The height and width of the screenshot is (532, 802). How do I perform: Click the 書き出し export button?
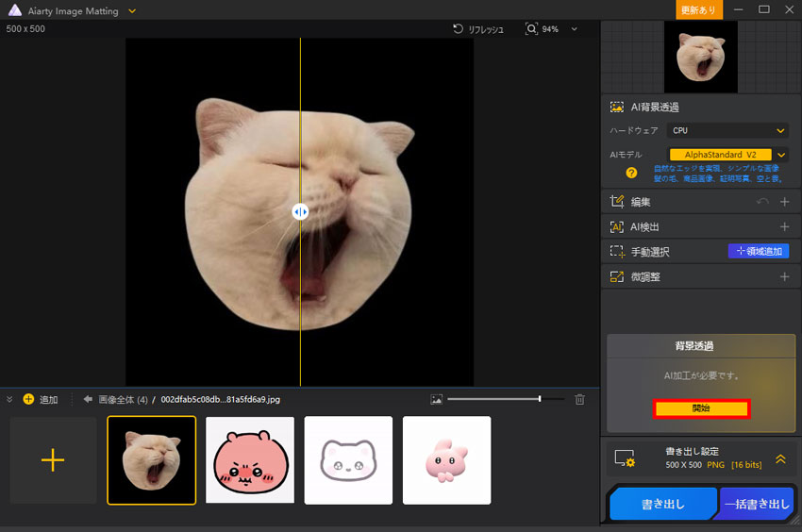[663, 504]
